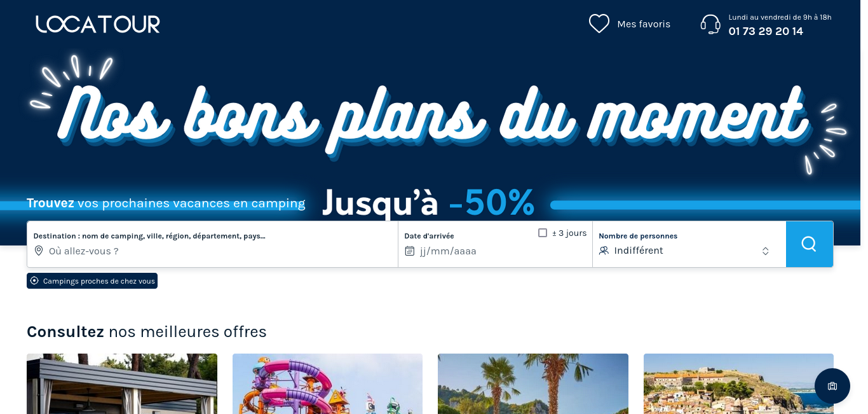Click Campings proches de chez vous button
Viewport: 868px width, 414px height.
tap(92, 280)
